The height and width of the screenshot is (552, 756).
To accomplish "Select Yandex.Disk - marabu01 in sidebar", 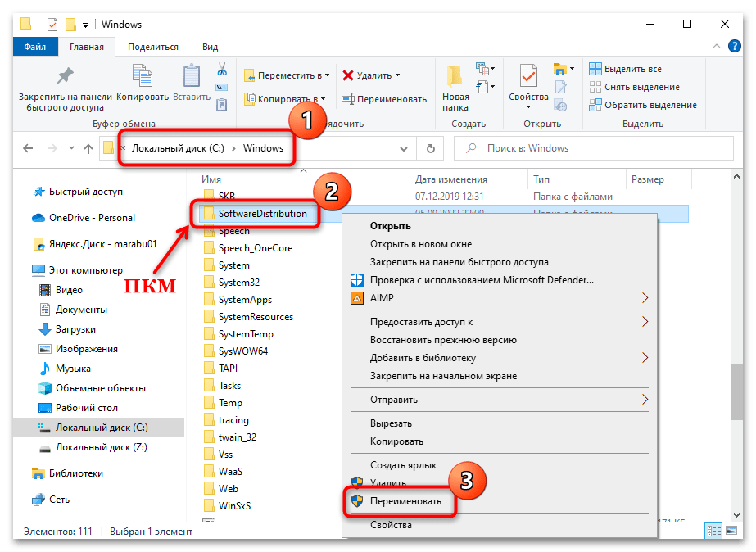I will tap(102, 244).
